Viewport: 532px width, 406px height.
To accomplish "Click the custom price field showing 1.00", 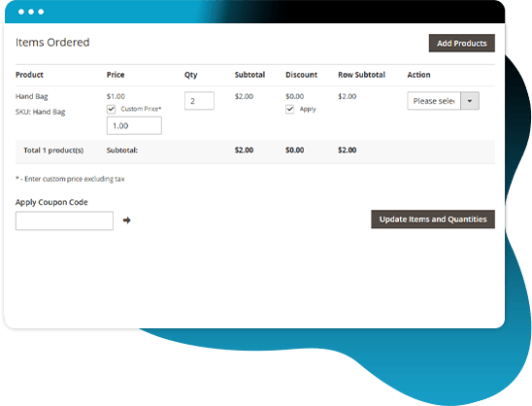I will click(x=134, y=125).
